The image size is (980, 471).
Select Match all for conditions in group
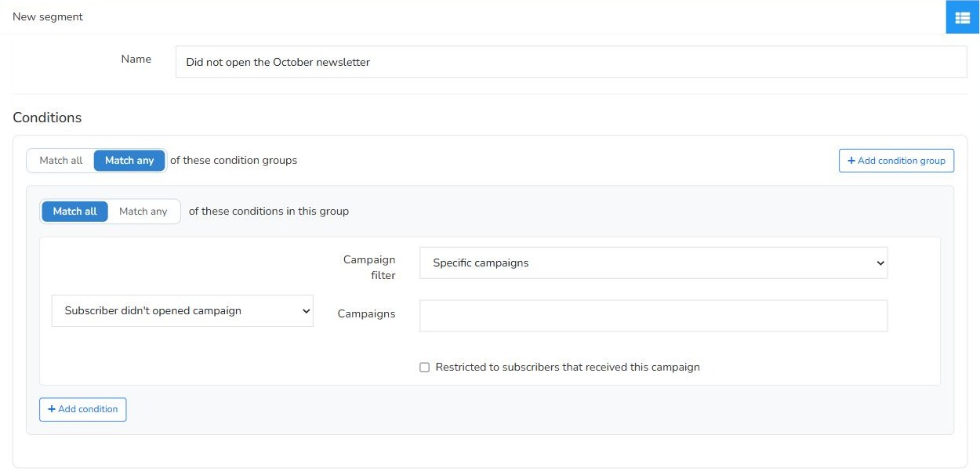click(74, 212)
